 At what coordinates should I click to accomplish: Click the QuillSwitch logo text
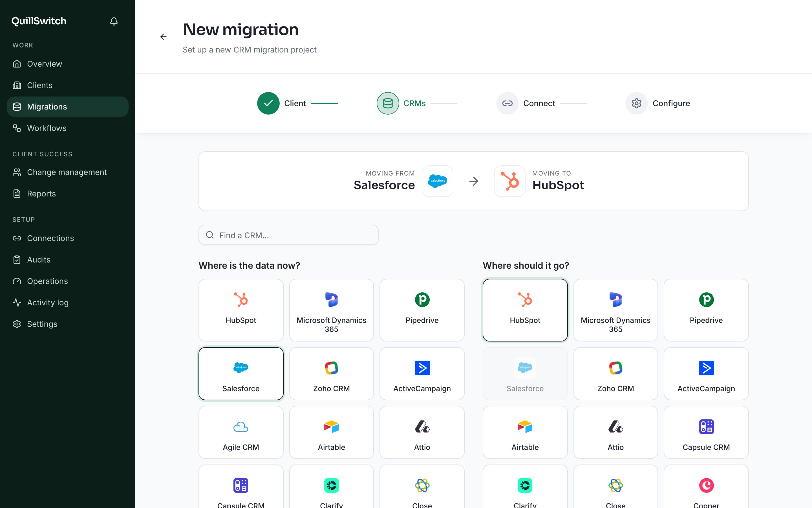[39, 21]
